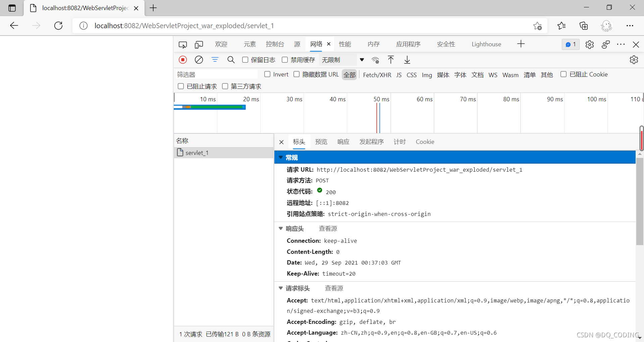Screen dimensions: 644x342
Task: Open the 应用程序 tab
Action: (408, 44)
